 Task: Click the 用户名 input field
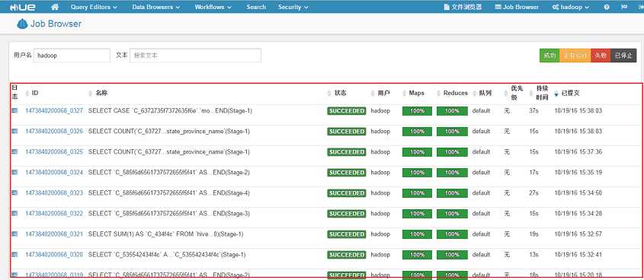(x=72, y=56)
